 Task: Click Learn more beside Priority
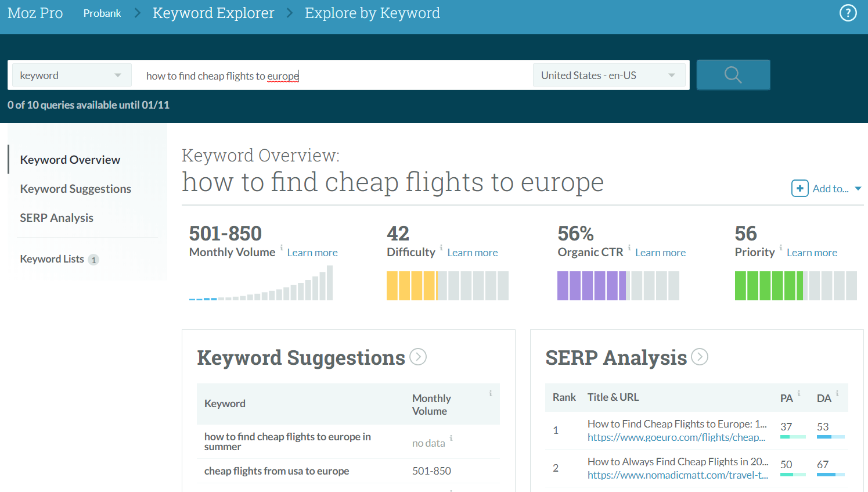[x=812, y=253]
